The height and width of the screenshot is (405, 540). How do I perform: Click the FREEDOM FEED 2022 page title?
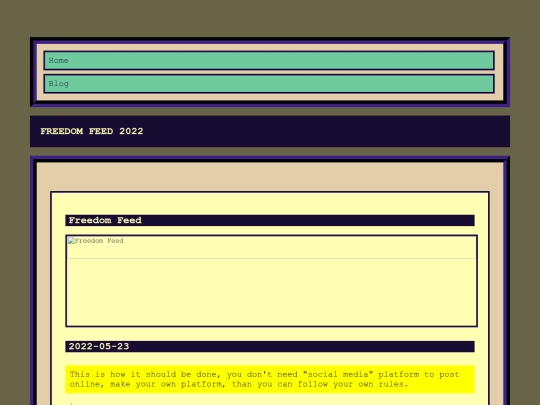pyautogui.click(x=92, y=131)
